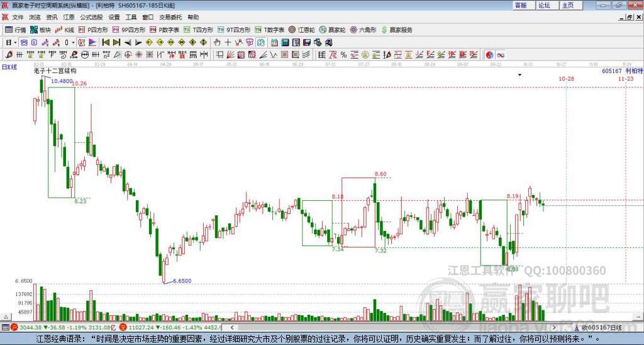Click the infinity loop icon
644x345 pixels.
pos(500,55)
